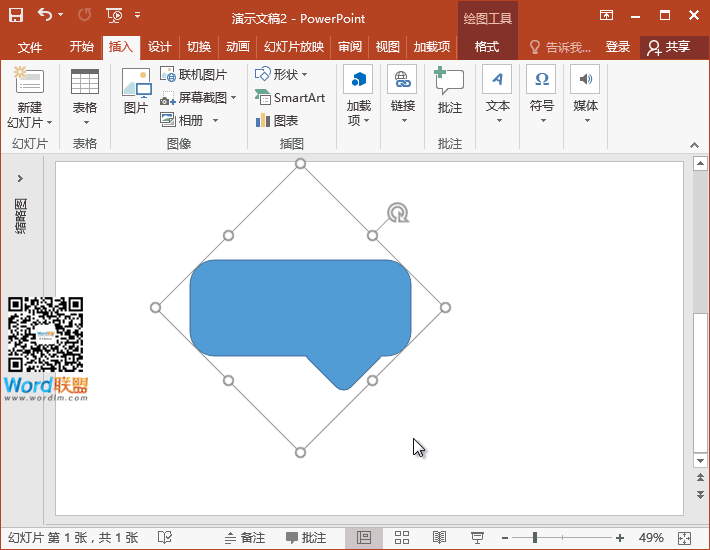Open the 格式 drawing tools tab
This screenshot has height=550, width=710.
tap(487, 47)
